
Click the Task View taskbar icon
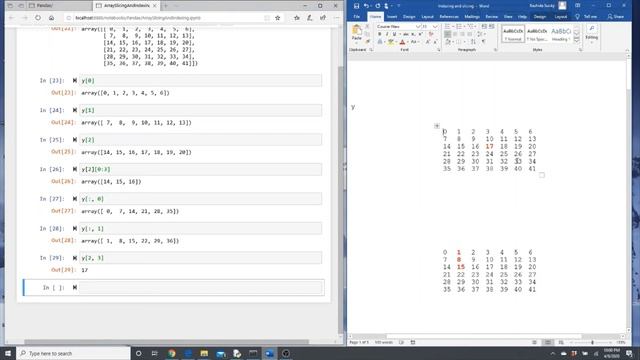click(155, 353)
